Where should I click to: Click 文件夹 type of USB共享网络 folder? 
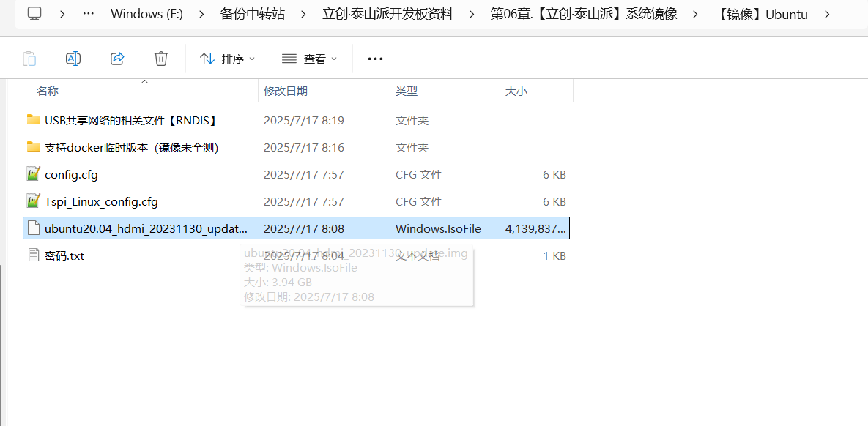point(412,120)
